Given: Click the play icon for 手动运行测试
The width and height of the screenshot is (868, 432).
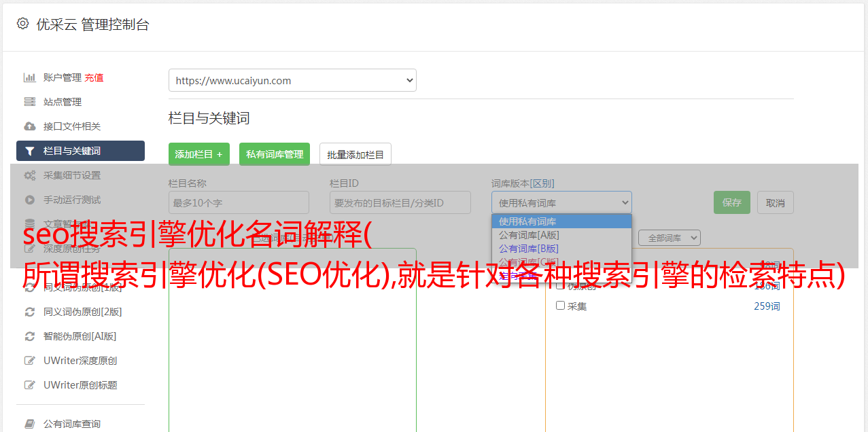Looking at the screenshot, I should point(30,200).
